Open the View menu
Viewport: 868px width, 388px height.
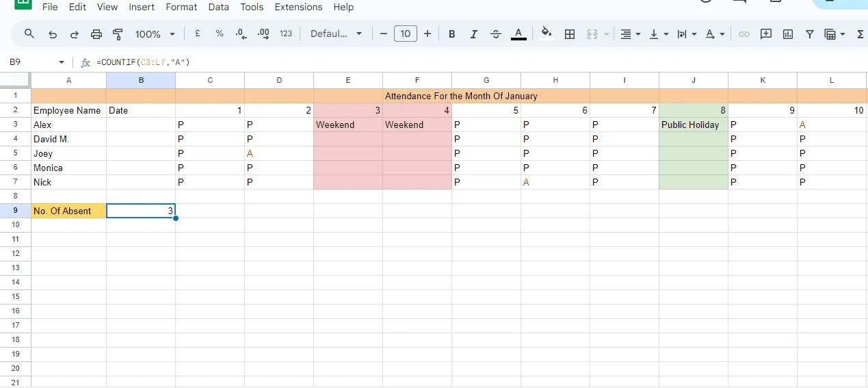(107, 7)
